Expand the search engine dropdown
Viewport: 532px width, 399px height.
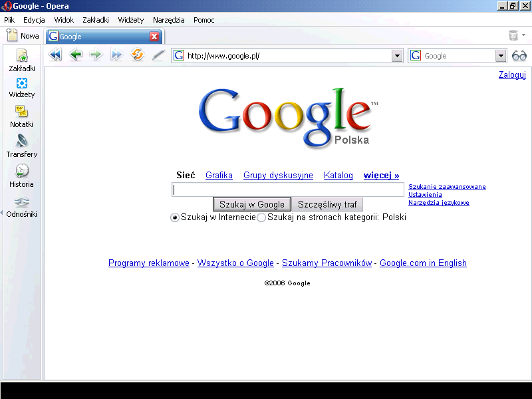pos(501,56)
